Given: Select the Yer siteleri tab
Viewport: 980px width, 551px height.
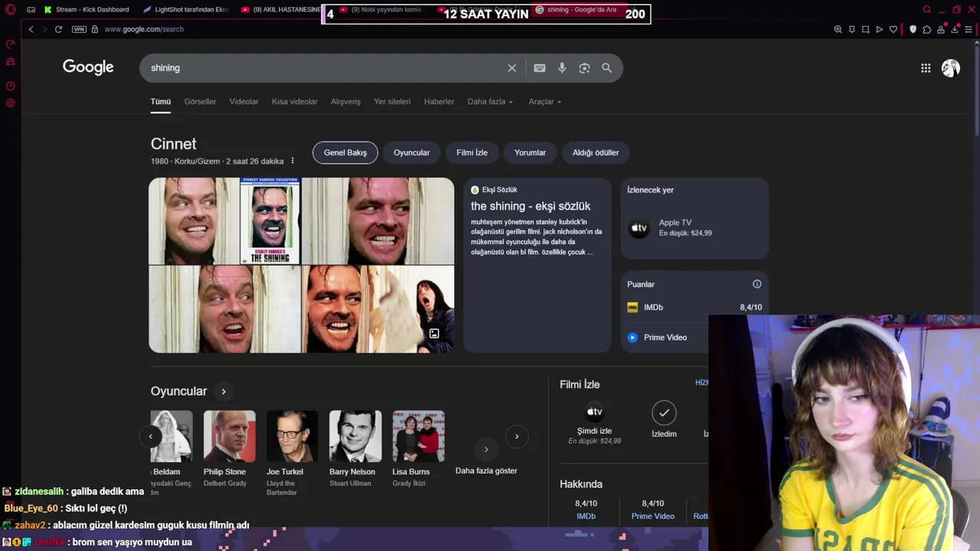Looking at the screenshot, I should tap(392, 101).
